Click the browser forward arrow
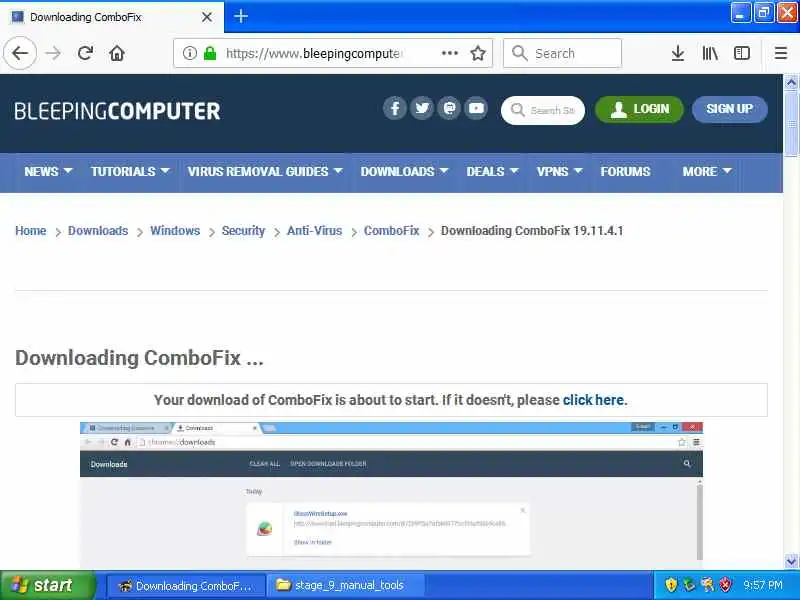Image resolution: width=800 pixels, height=600 pixels. [53, 53]
